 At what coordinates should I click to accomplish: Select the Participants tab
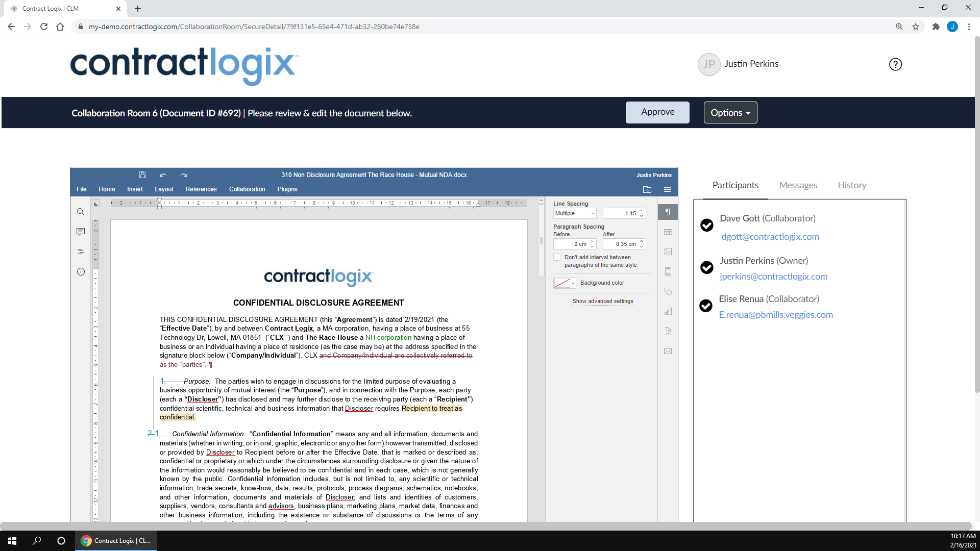point(735,185)
